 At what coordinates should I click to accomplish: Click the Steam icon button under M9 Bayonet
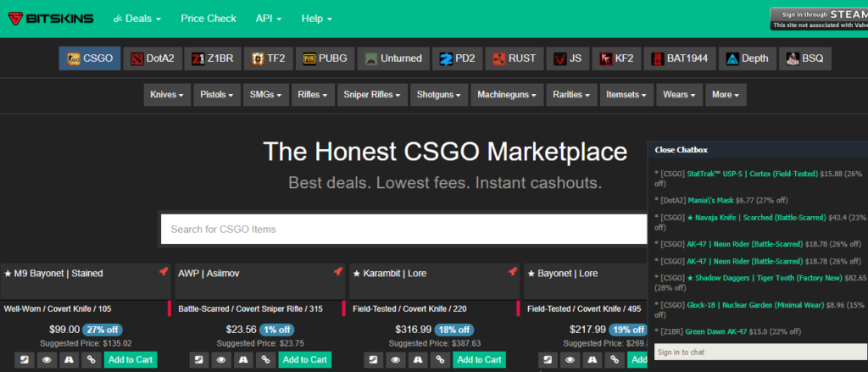24,360
